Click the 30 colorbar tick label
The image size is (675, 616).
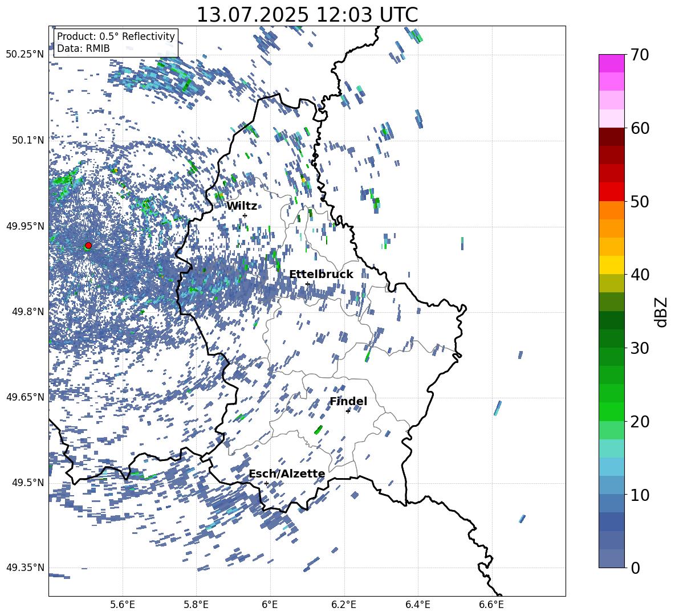(x=640, y=348)
